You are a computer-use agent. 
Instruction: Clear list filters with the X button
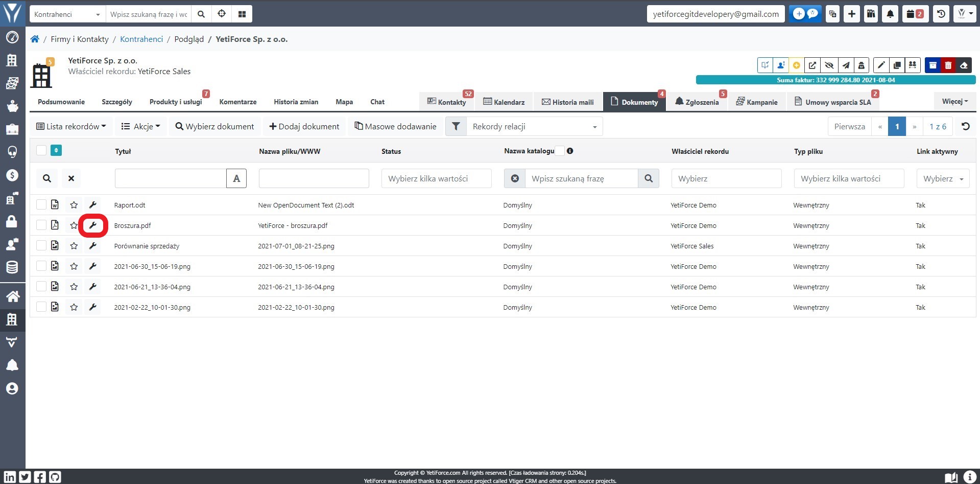coord(71,178)
